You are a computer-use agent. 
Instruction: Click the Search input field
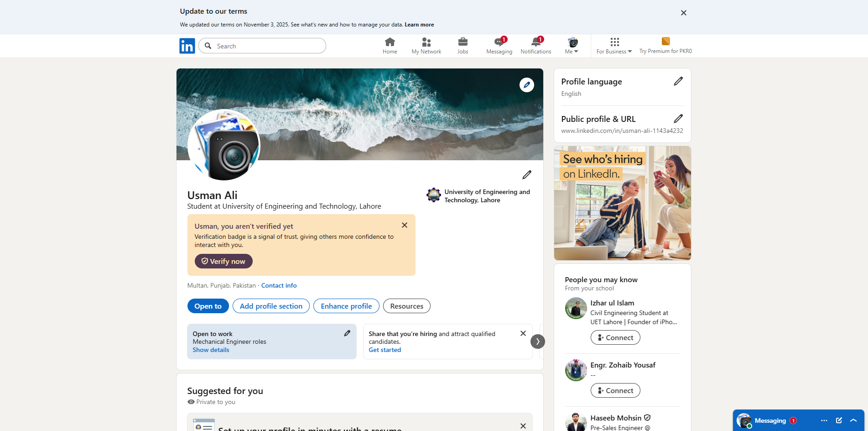(x=262, y=46)
